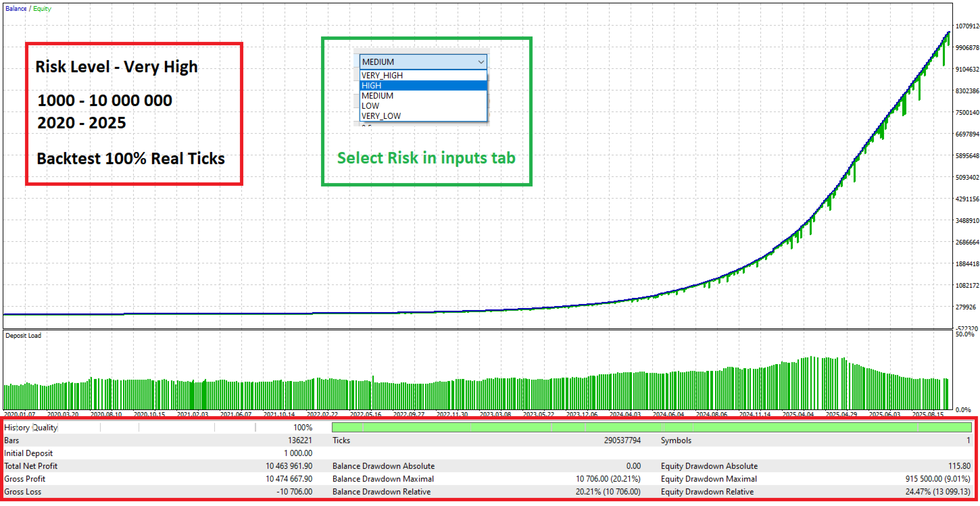Viewport: 980px width, 506px height.
Task: Select the "Equity Drawdown Absolute" label
Action: tap(710, 466)
